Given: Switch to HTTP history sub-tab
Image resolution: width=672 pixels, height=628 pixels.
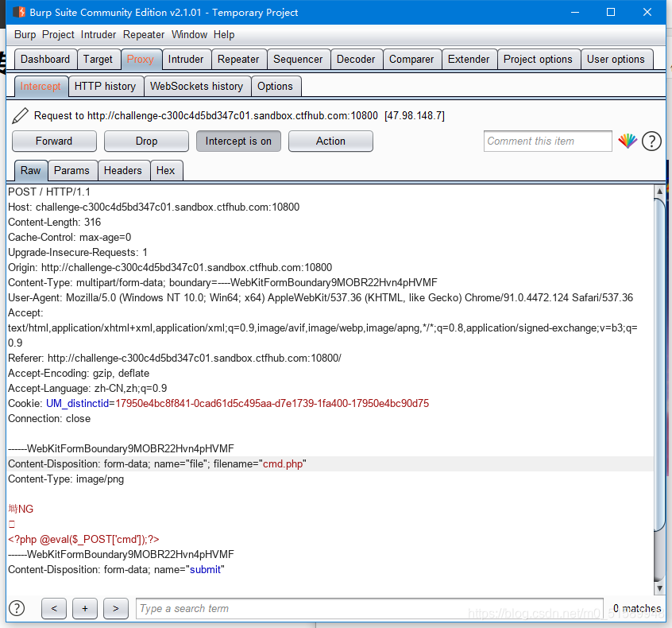Looking at the screenshot, I should 106,86.
